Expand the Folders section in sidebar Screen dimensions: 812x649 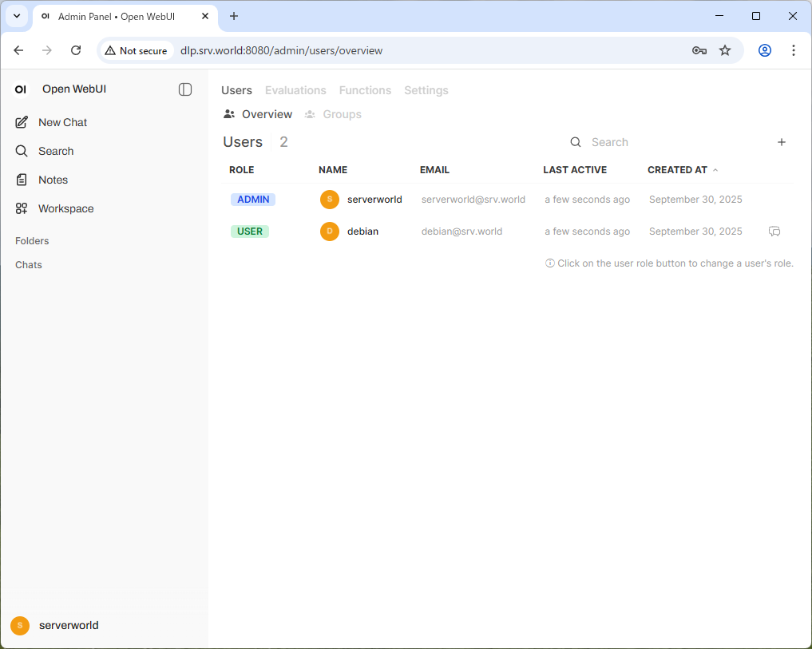pos(32,240)
